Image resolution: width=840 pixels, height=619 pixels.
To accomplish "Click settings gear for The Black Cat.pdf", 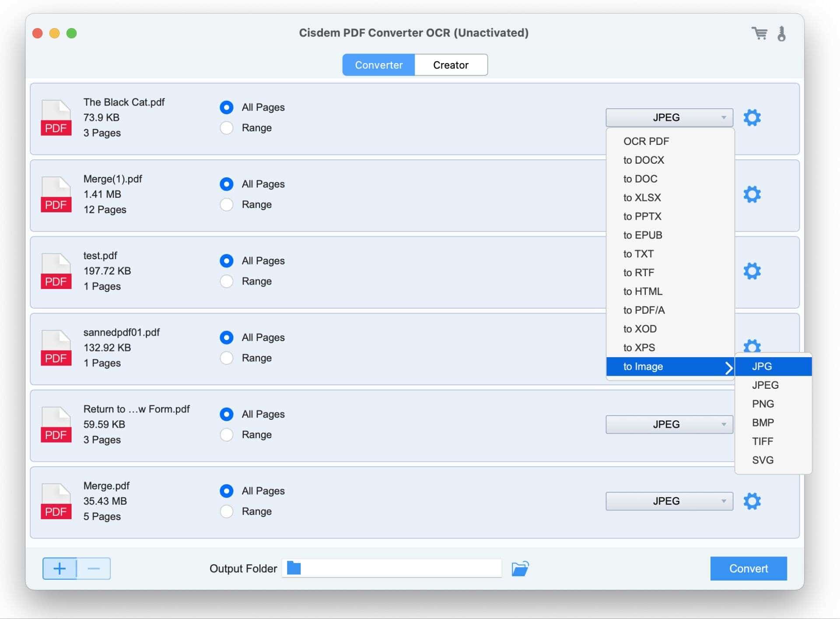I will tap(752, 117).
